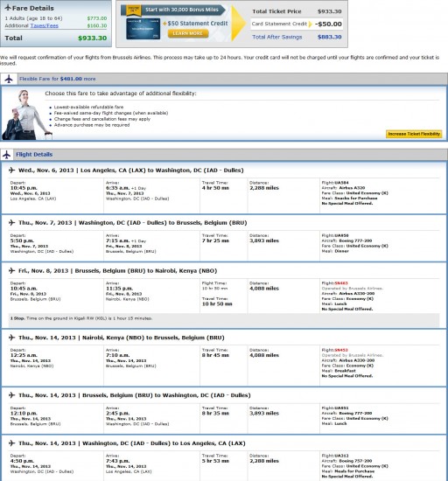Image resolution: width=448 pixels, height=481 pixels.
Task: Open the Flexible Fare for $481.00 more header
Action: [58, 79]
